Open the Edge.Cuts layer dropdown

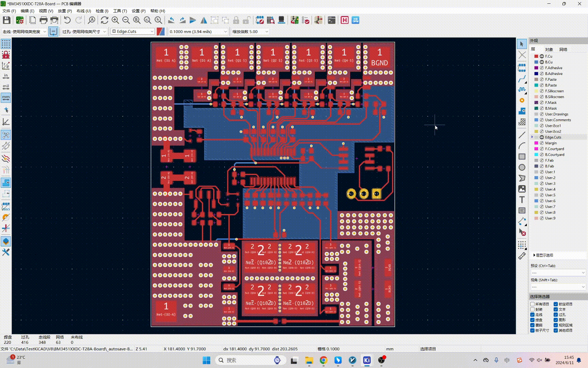[133, 31]
